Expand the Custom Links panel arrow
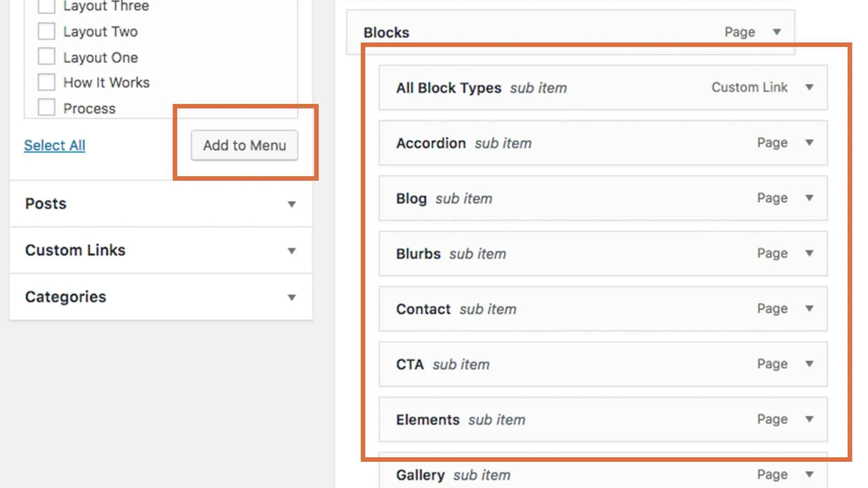The height and width of the screenshot is (488, 868). point(292,251)
